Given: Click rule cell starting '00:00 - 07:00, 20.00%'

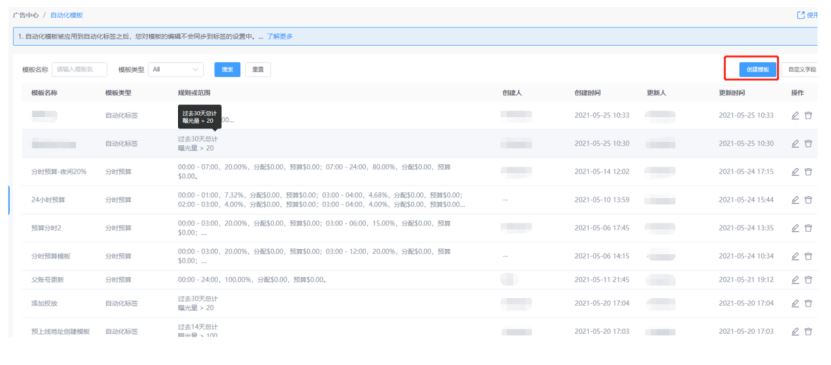Looking at the screenshot, I should coord(315,172).
